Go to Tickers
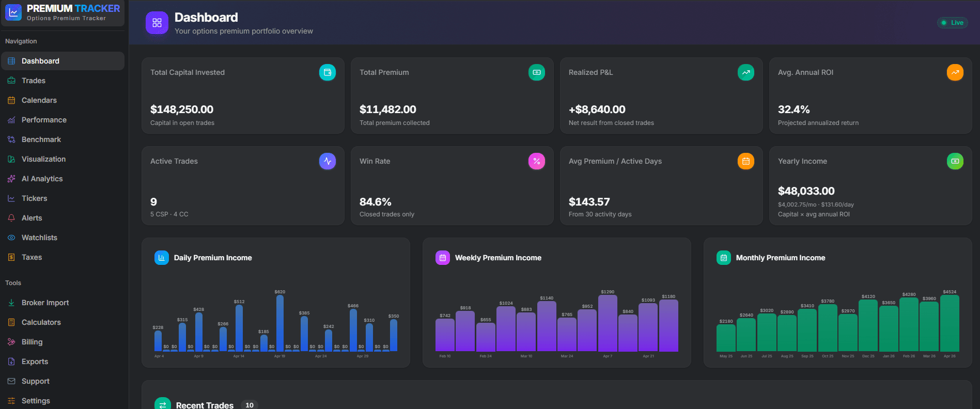 click(x=63, y=198)
